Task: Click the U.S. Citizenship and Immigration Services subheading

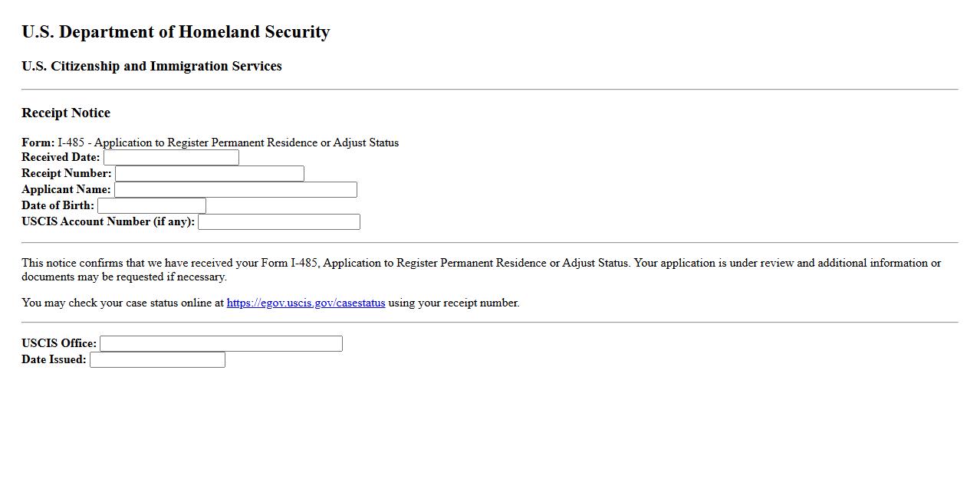Action: (x=152, y=67)
